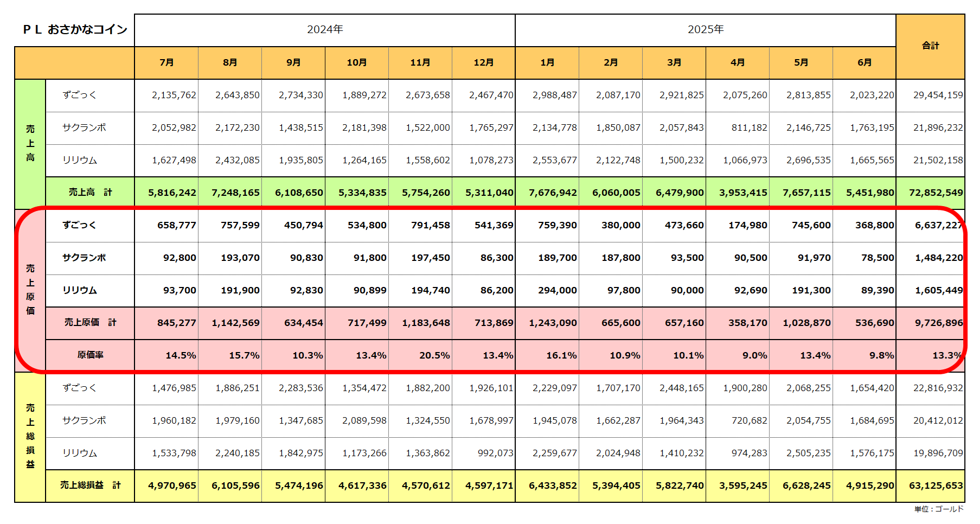
Task: Click the green 売上高 vertical section label
Action: click(30, 144)
